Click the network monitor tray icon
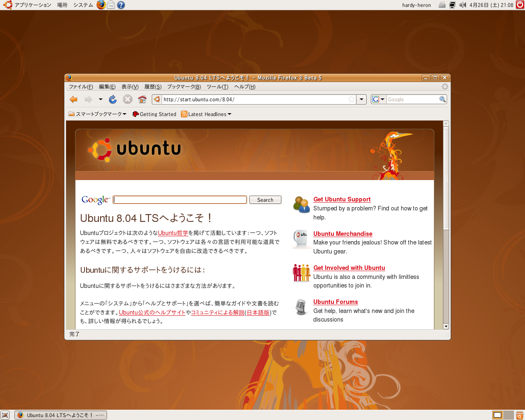 [452, 5]
